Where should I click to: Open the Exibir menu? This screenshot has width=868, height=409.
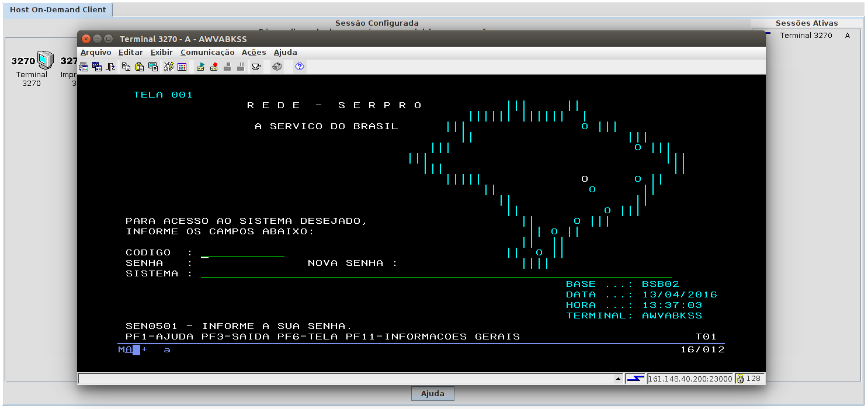point(162,53)
